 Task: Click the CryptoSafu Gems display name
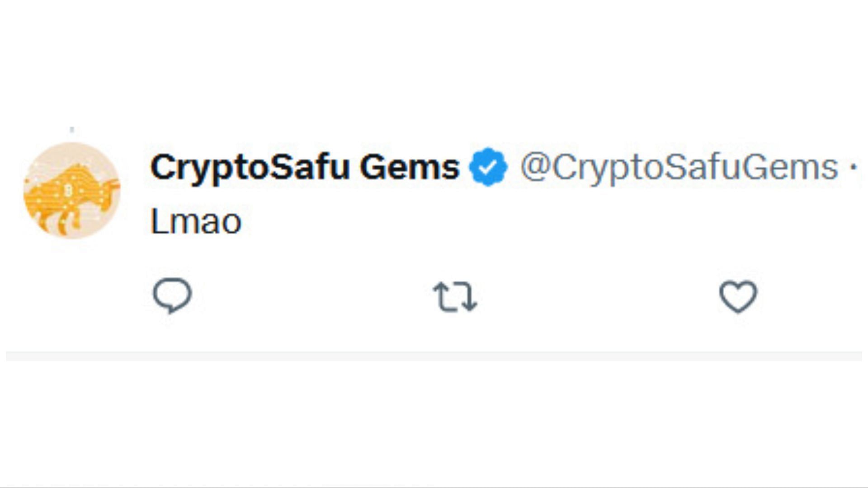click(305, 167)
